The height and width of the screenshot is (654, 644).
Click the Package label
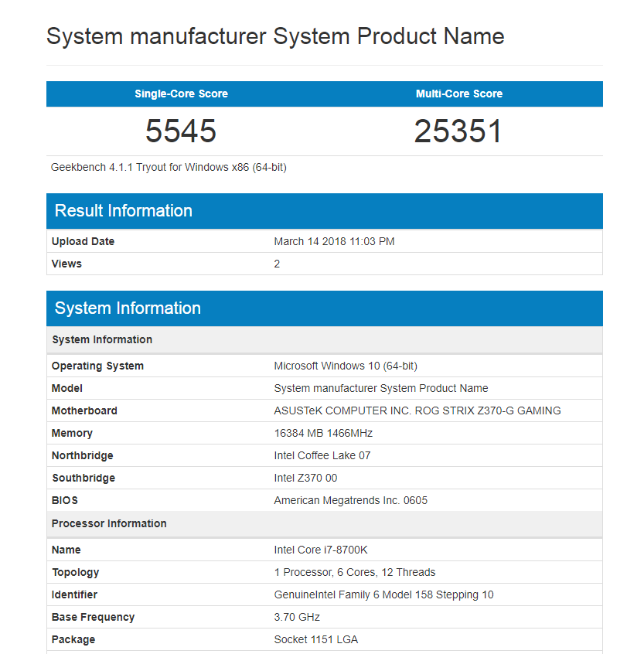(x=73, y=640)
